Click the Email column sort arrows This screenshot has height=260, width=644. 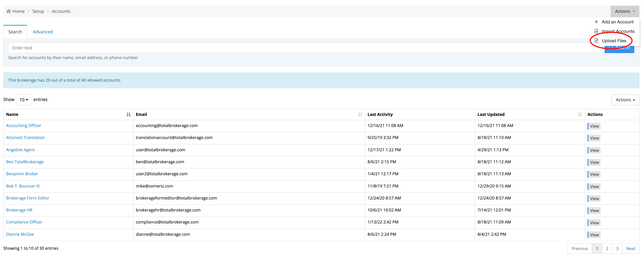(360, 114)
